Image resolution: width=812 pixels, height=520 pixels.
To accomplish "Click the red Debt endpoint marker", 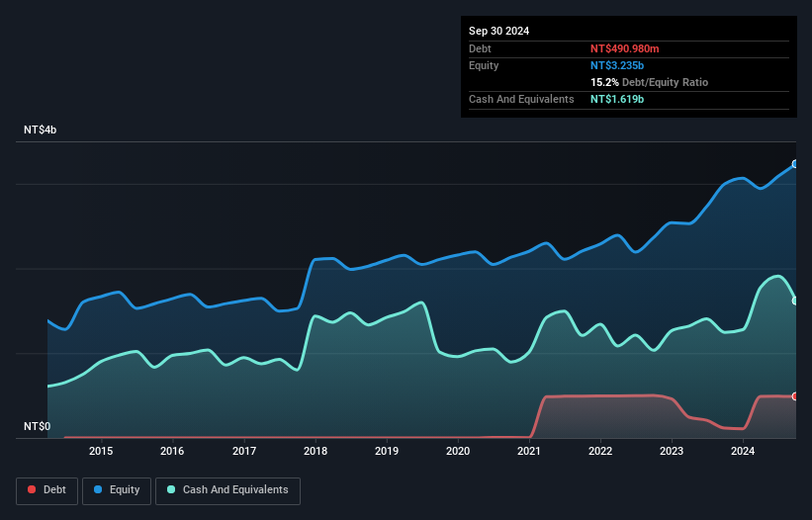I will [x=795, y=396].
